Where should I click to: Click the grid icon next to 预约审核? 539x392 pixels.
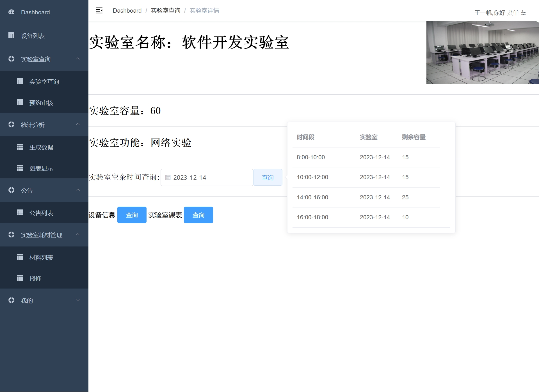click(x=20, y=102)
